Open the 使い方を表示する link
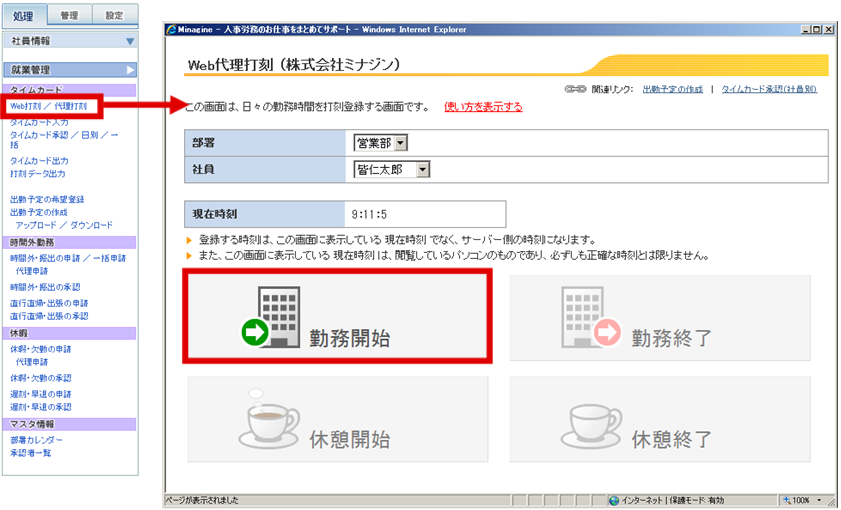 pyautogui.click(x=483, y=107)
